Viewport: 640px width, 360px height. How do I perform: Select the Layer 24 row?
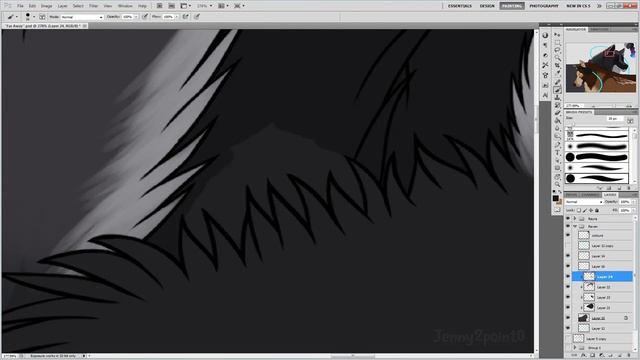602,277
